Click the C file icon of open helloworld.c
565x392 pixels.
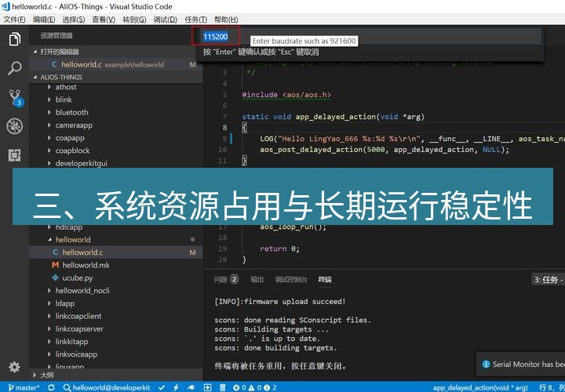click(x=54, y=64)
